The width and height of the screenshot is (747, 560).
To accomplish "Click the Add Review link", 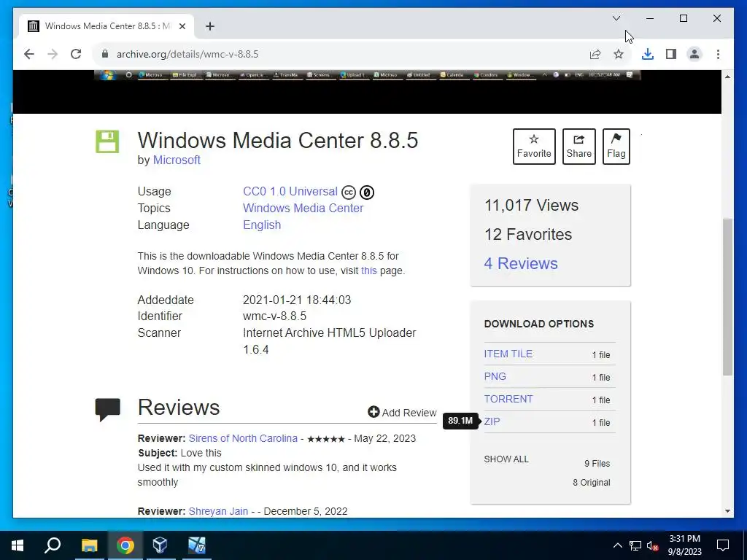I will pos(402,413).
